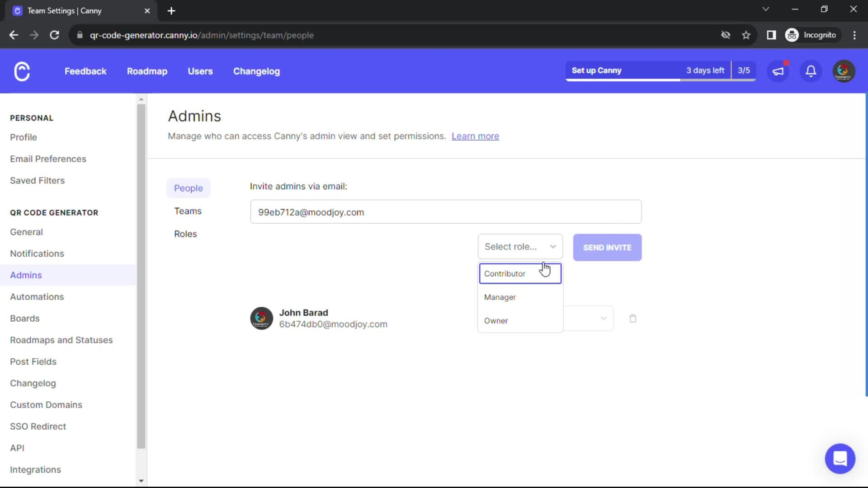Select Owner from role dropdown list
The height and width of the screenshot is (488, 868).
tap(496, 320)
